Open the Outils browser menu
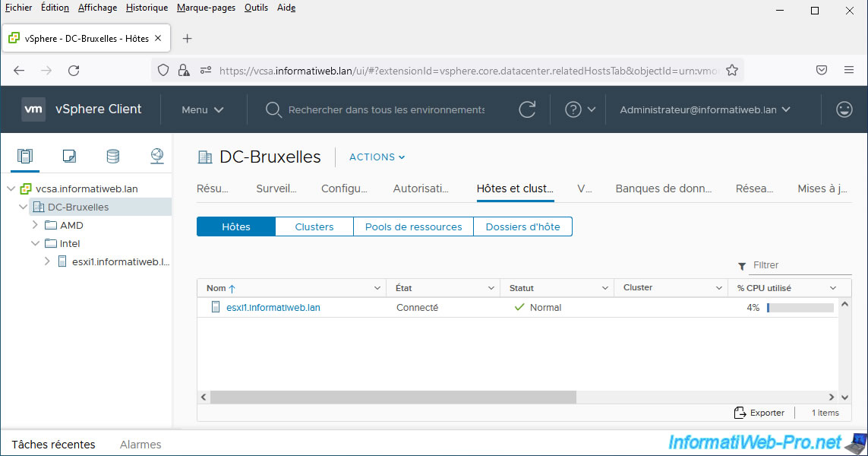868x456 pixels. (x=257, y=8)
